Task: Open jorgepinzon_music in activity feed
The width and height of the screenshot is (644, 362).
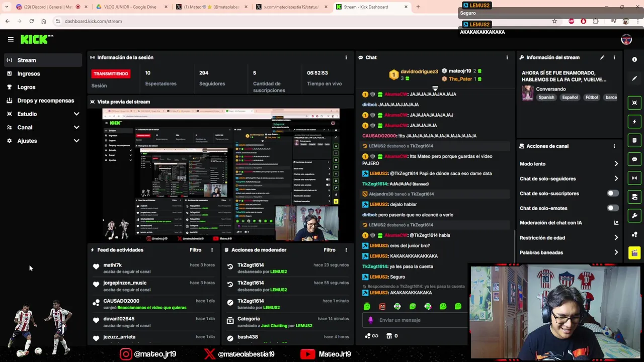Action: (x=125, y=283)
